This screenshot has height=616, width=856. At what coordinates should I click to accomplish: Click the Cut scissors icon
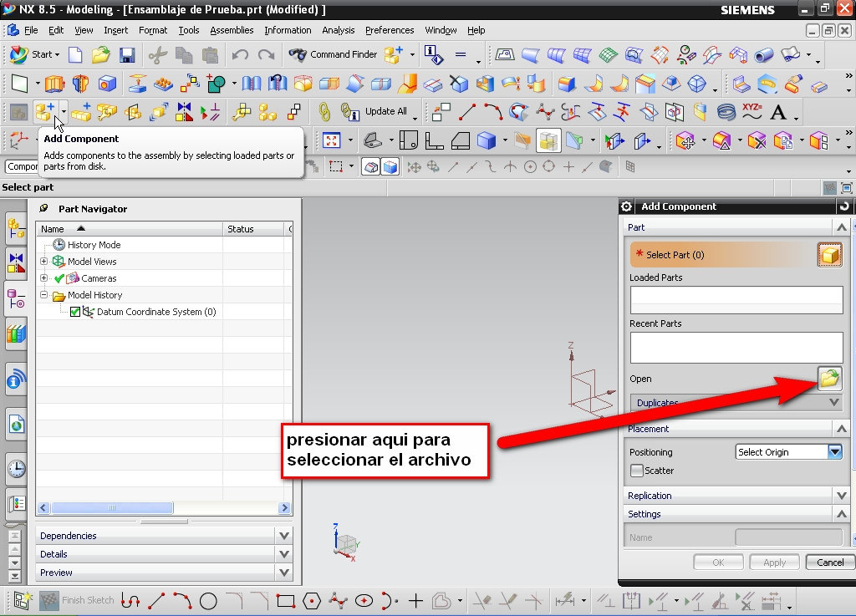[x=157, y=55]
